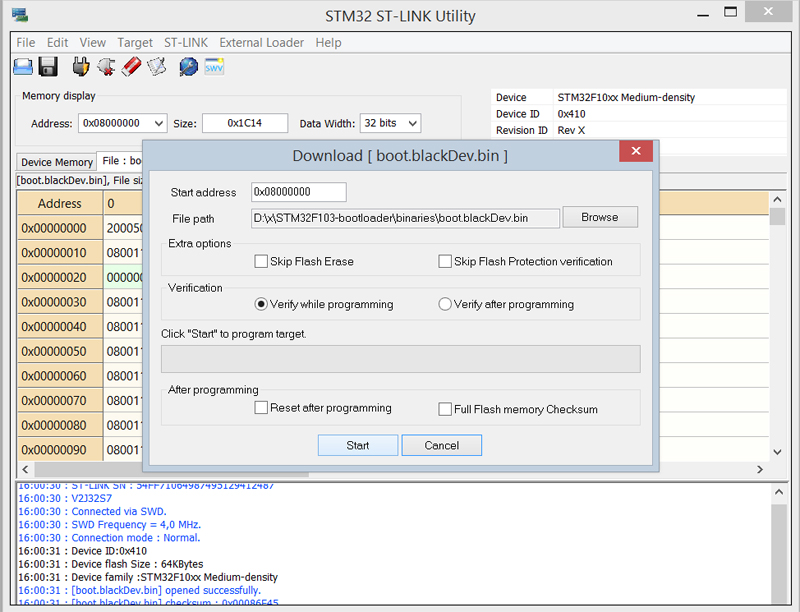The width and height of the screenshot is (800, 612).
Task: Select Verify after programming radio button
Action: 445,304
